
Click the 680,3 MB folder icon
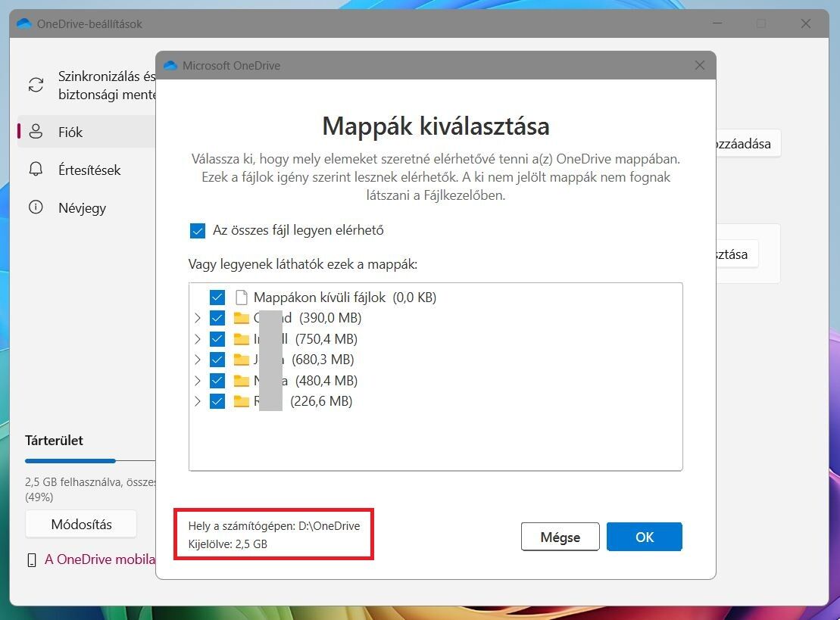(x=241, y=360)
